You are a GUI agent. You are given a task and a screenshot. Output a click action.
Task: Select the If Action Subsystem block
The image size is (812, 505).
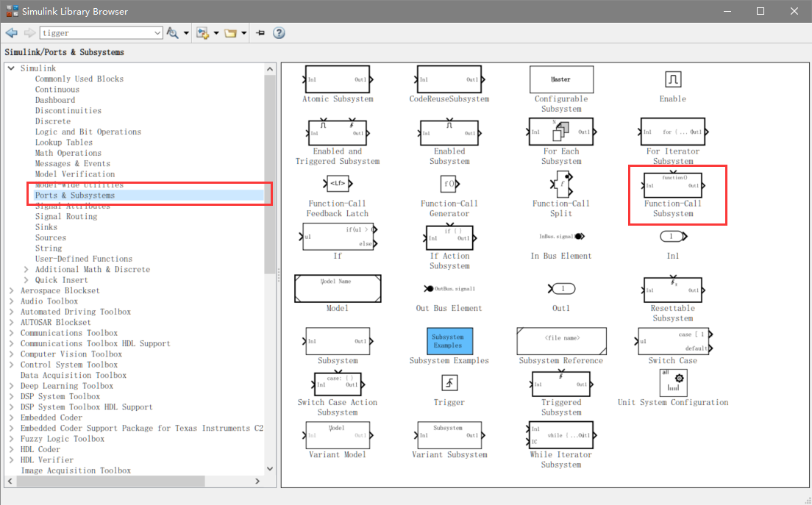449,237
